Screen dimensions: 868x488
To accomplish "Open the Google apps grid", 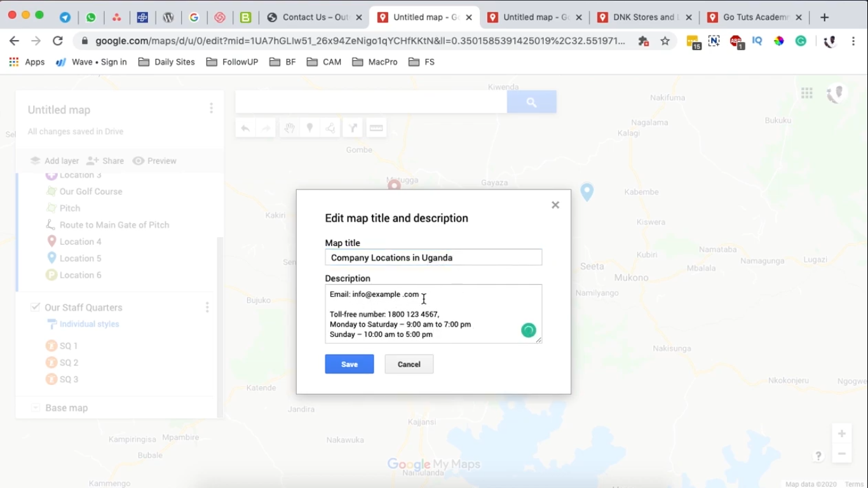I will pyautogui.click(x=807, y=93).
